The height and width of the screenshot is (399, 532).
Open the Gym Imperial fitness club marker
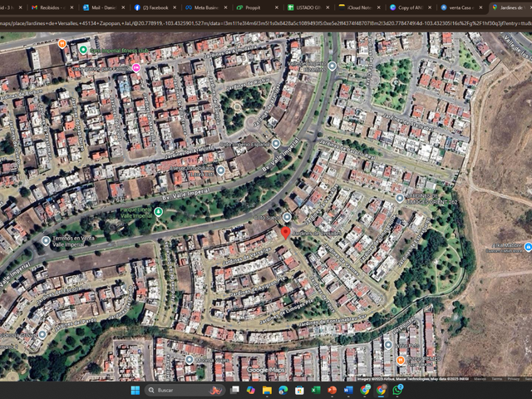[x=83, y=50]
